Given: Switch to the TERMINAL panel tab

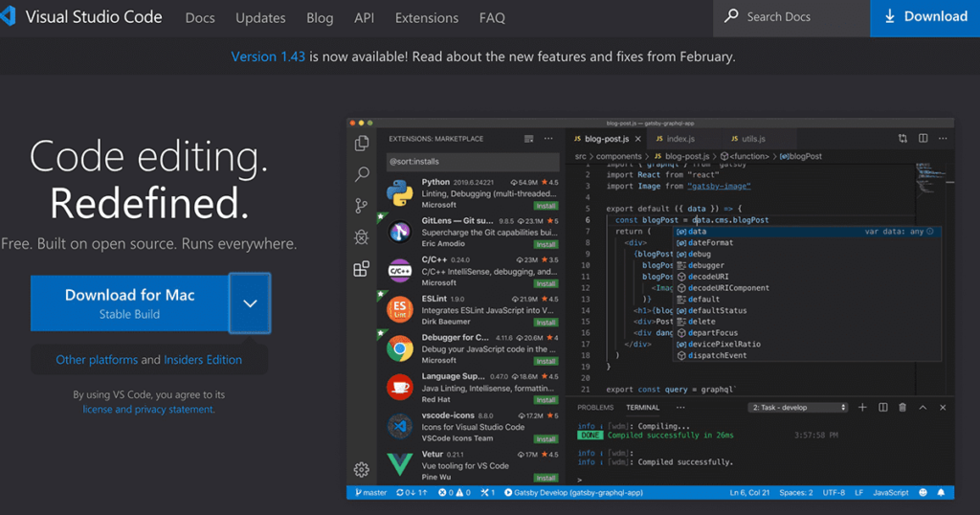Looking at the screenshot, I should (642, 408).
